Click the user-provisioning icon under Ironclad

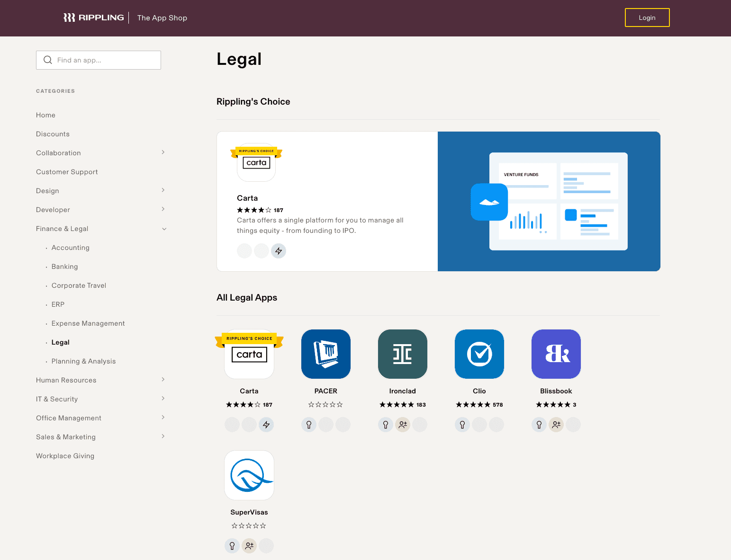coord(403,425)
